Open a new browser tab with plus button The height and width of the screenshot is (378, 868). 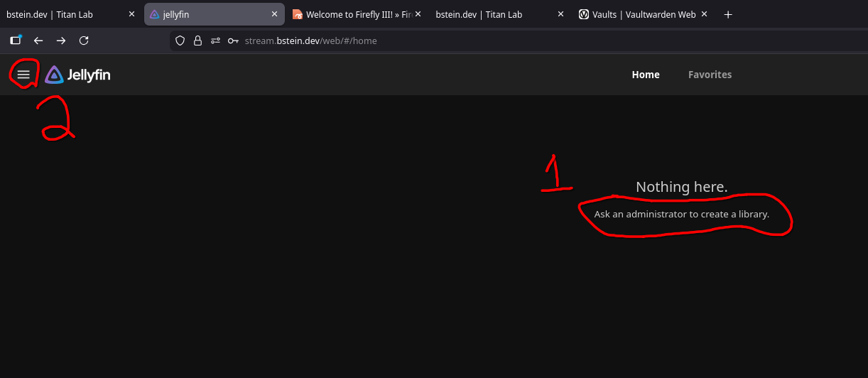[728, 14]
